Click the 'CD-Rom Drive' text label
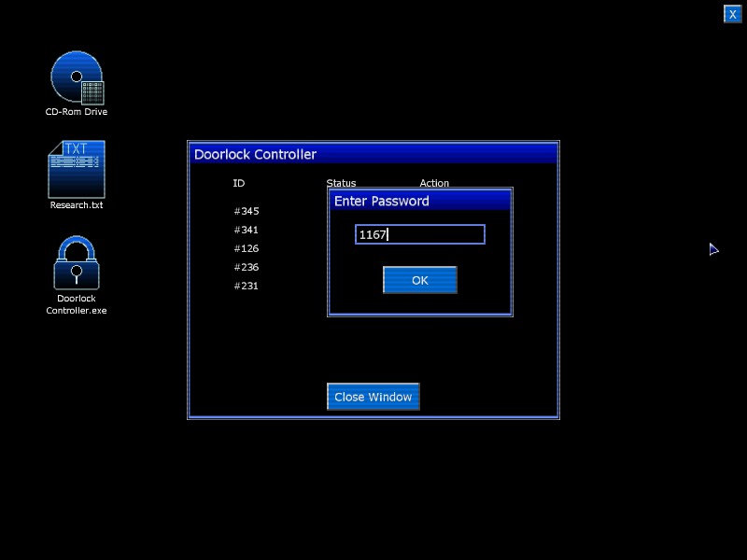 coord(77,112)
